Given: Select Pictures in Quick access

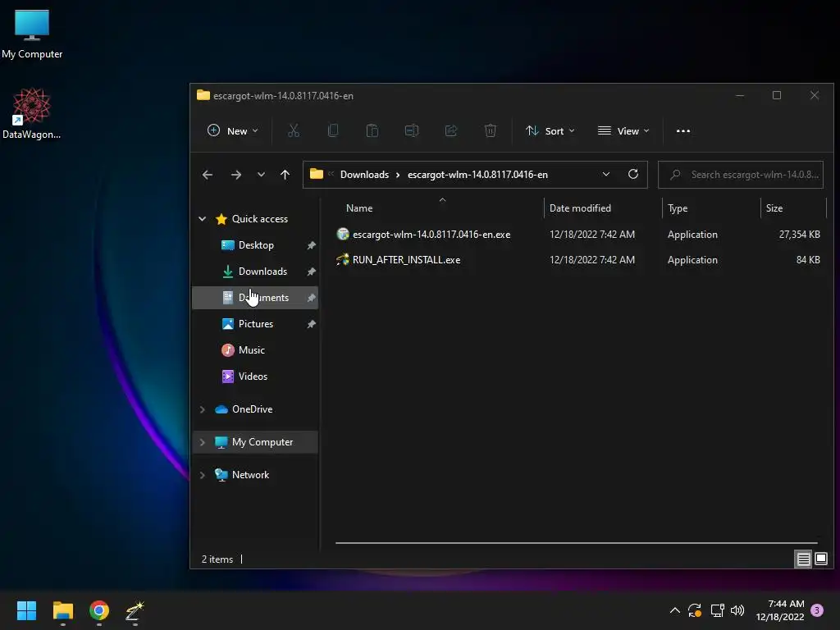Looking at the screenshot, I should click(255, 323).
